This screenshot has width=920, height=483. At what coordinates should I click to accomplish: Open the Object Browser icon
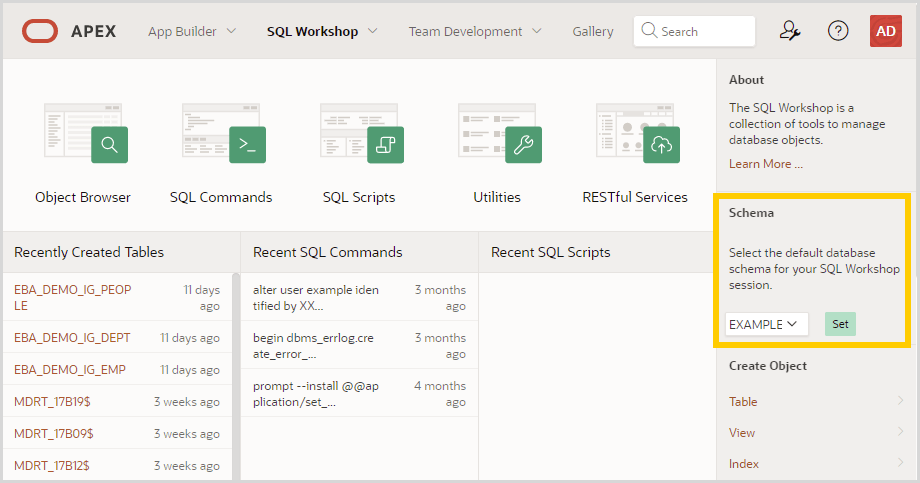coord(86,133)
